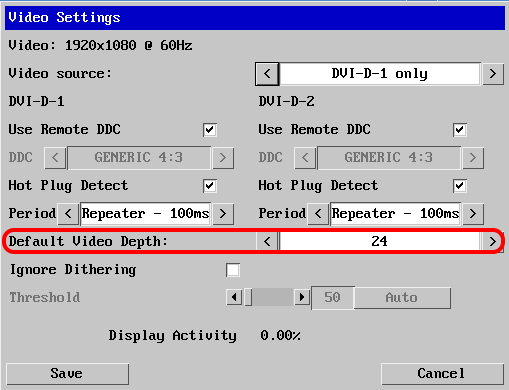Toggle Use Remote DDC for DVI-D-1
Image resolution: width=509 pixels, height=390 pixels.
[210, 130]
